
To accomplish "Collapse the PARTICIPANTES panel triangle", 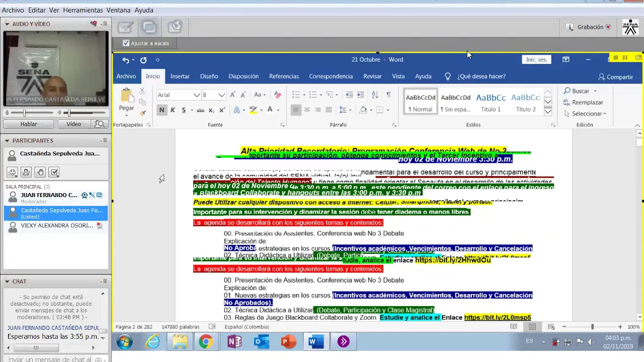I will (x=7, y=141).
